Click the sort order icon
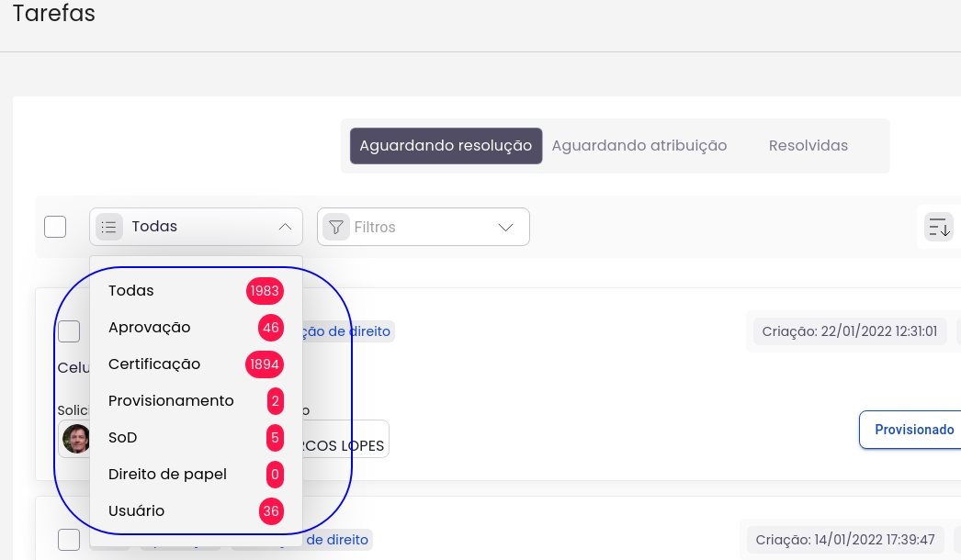The image size is (961, 560). (x=938, y=227)
